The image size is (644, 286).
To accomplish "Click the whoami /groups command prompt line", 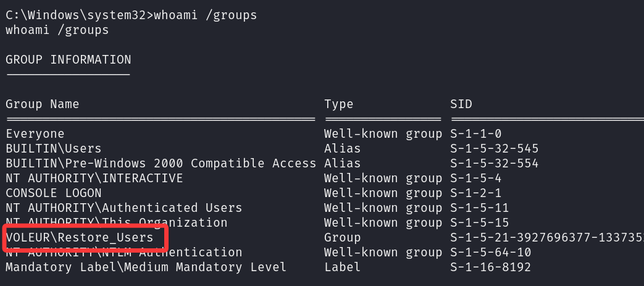I will [132, 15].
